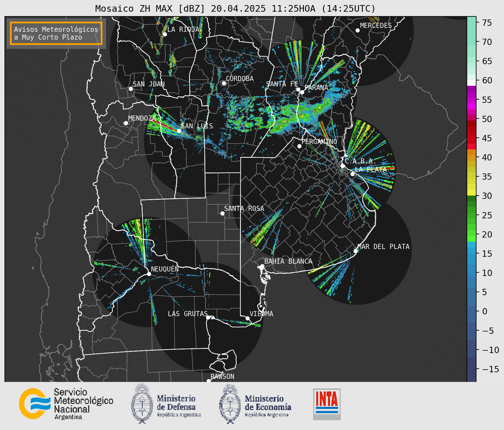Select the SAN JUAN city marker
Viewport: 504px width, 430px height.
click(131, 89)
